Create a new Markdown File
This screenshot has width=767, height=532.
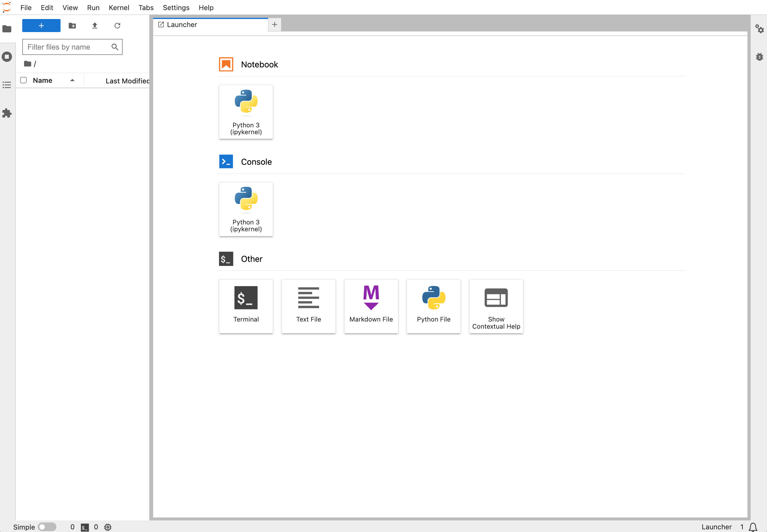coord(371,306)
